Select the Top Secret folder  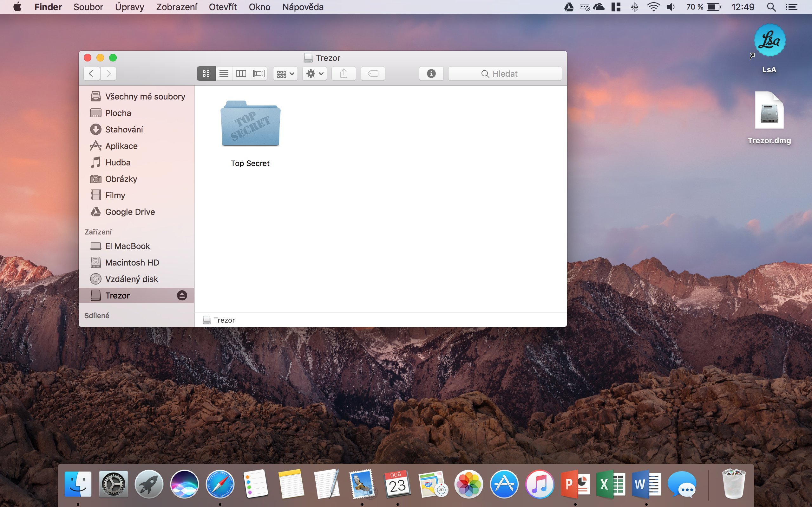[x=250, y=124]
